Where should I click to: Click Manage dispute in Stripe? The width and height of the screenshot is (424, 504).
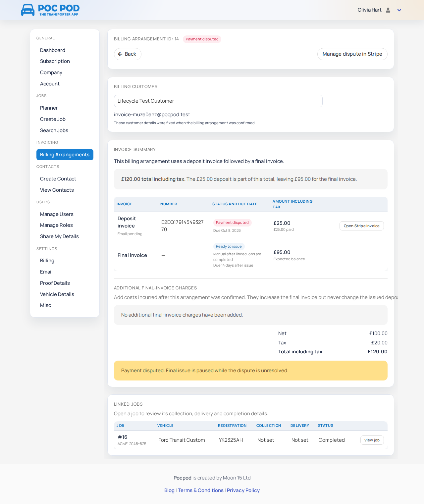[x=352, y=54]
